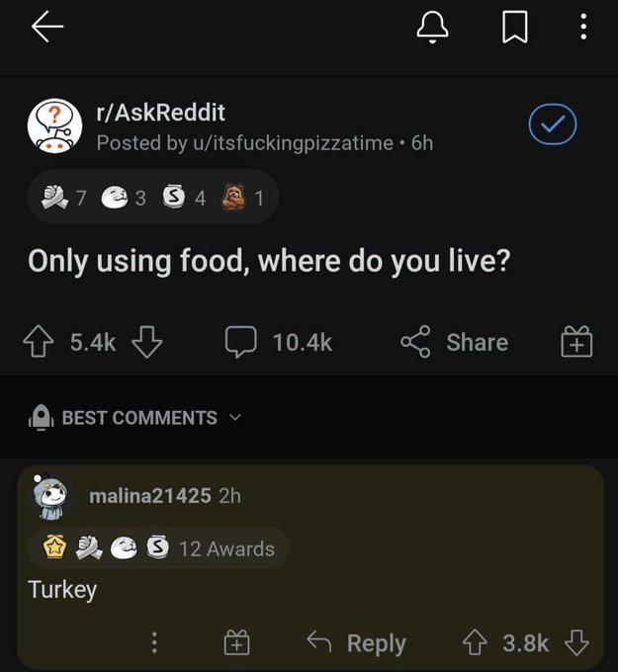This screenshot has height=672, width=618.
Task: Go back using the arrow icon
Action: point(47,27)
